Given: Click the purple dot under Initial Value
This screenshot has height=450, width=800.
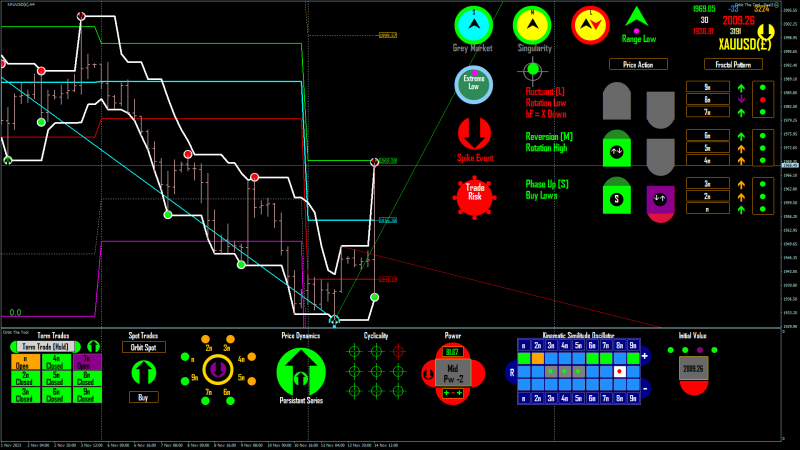Looking at the screenshot, I should tap(700, 350).
